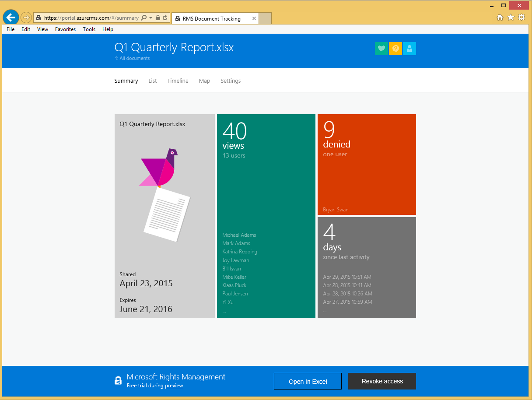Switch to the Settings tab
The height and width of the screenshot is (400, 532).
[x=231, y=81]
